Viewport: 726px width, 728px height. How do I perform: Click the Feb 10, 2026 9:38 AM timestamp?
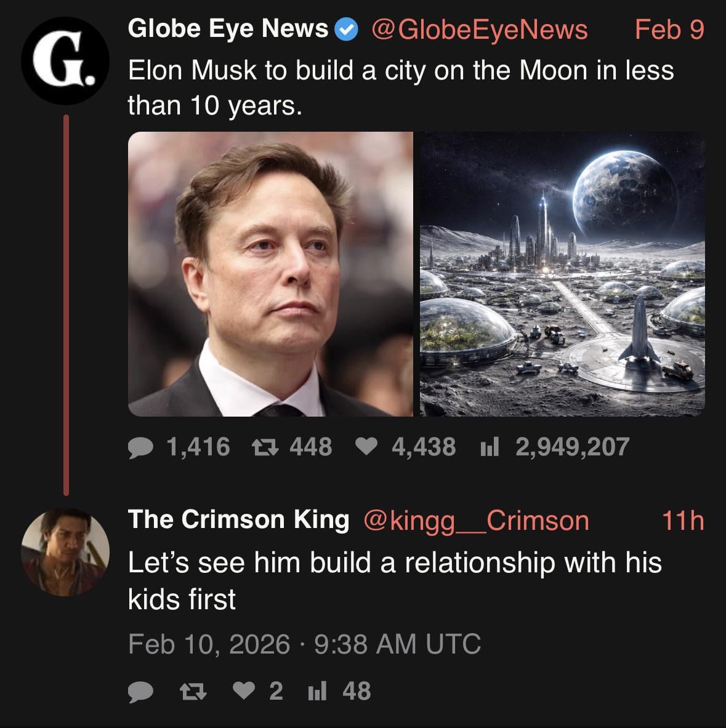304,644
